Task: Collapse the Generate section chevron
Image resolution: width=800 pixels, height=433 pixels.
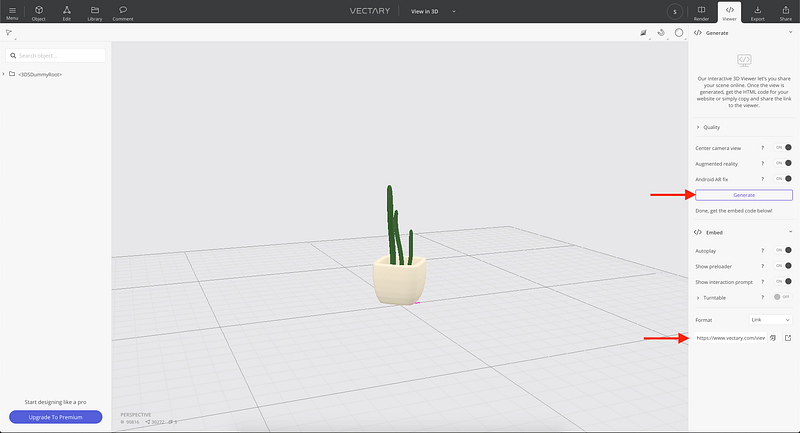Action: (x=790, y=33)
